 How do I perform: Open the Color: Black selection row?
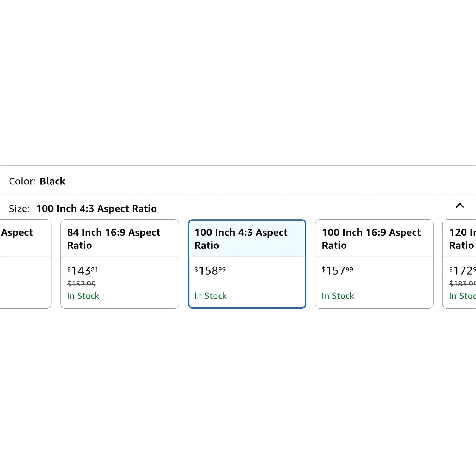[238, 181]
